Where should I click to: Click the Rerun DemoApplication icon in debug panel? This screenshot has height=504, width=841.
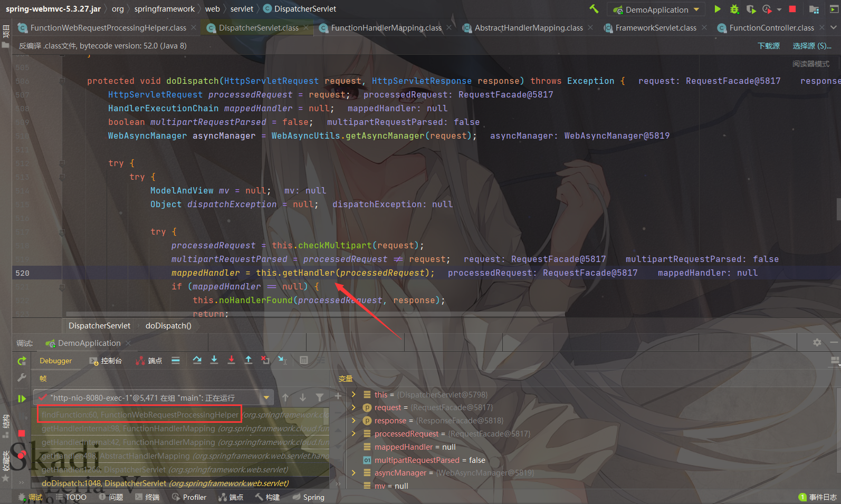pos(22,361)
